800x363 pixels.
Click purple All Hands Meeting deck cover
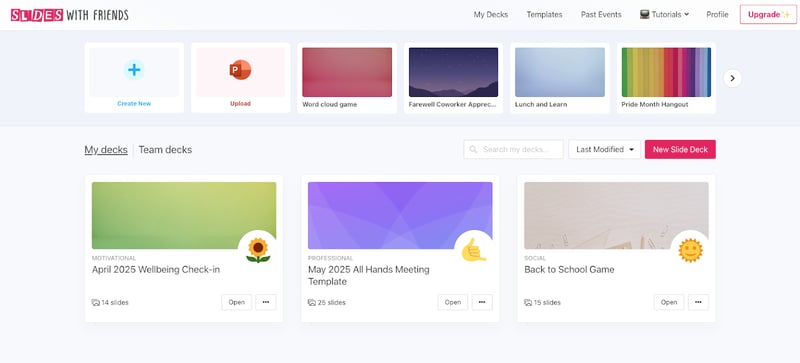(x=400, y=215)
